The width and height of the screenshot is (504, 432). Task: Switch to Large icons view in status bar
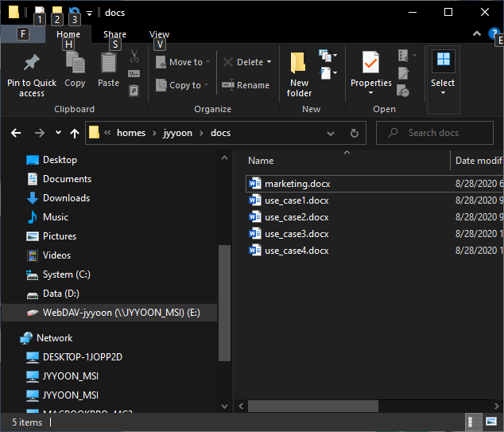click(x=491, y=422)
